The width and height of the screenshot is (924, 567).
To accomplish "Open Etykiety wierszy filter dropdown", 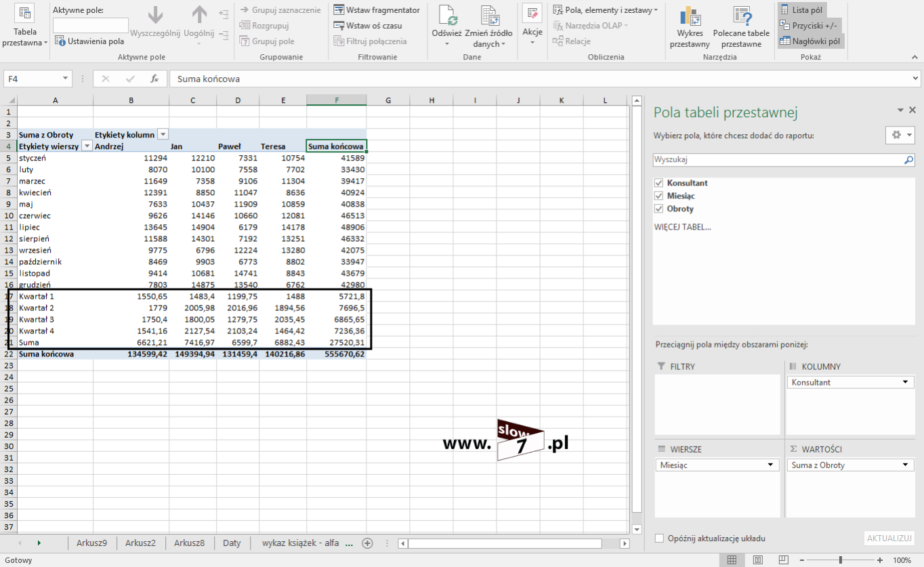I will [x=87, y=146].
